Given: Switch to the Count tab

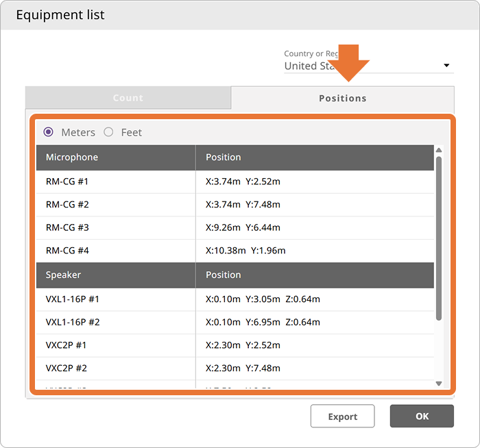Looking at the screenshot, I should (x=128, y=98).
